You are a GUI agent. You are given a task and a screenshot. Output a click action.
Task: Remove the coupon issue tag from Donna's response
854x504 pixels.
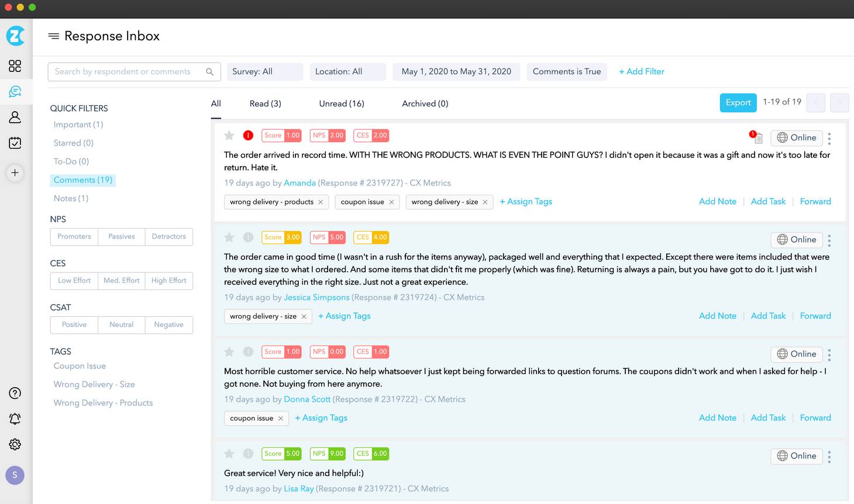click(x=281, y=418)
